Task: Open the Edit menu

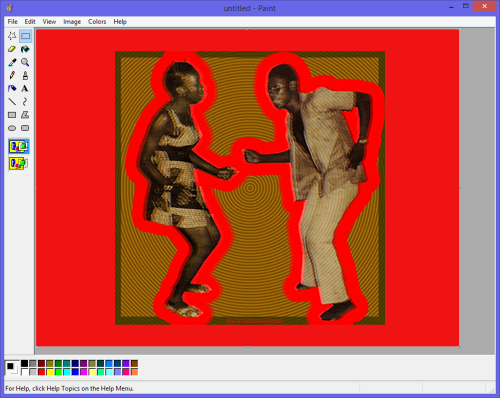Action: (30, 22)
